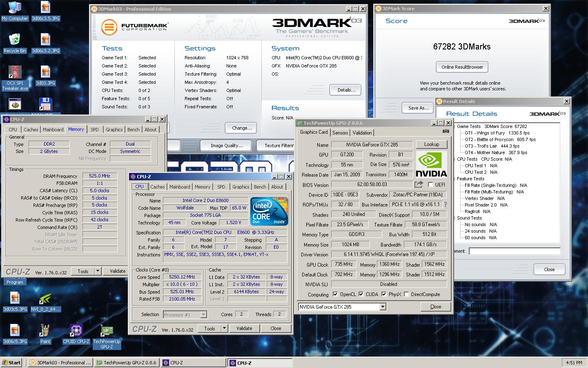Click Validate button in front CPU-Z
Screen dimensions: 588x368
click(244, 328)
